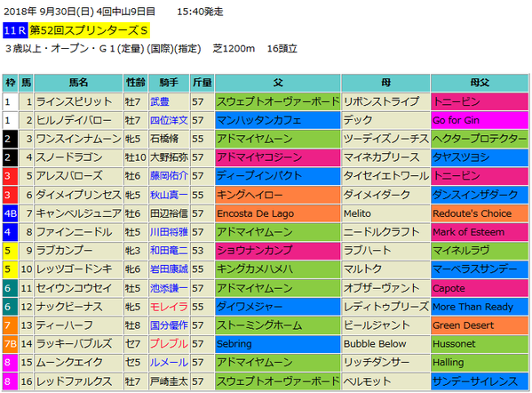532x393 pixels.
Task: Open jockey link プレブル
Action: click(169, 344)
